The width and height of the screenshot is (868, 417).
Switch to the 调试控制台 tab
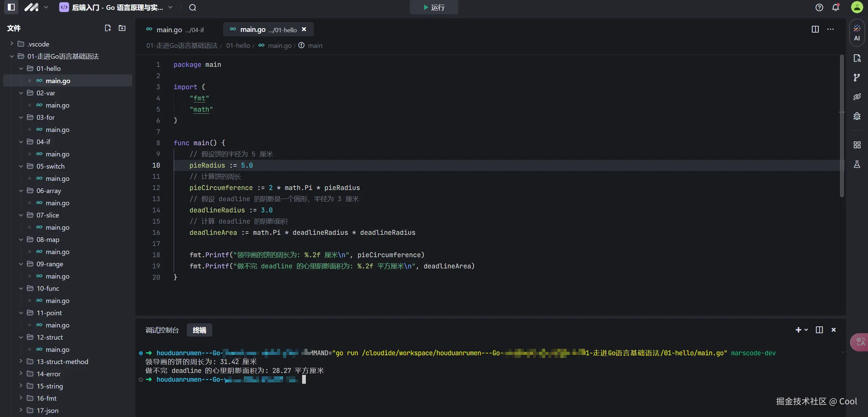[x=162, y=330]
